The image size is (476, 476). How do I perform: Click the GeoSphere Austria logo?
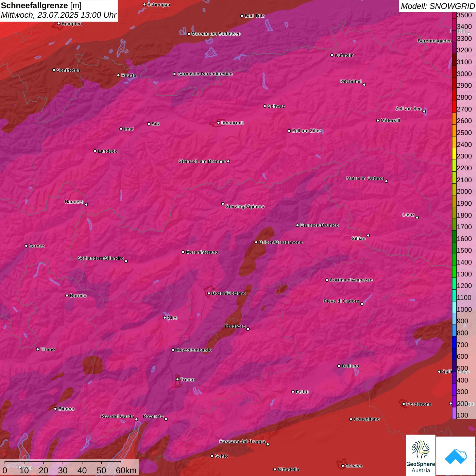(x=421, y=456)
